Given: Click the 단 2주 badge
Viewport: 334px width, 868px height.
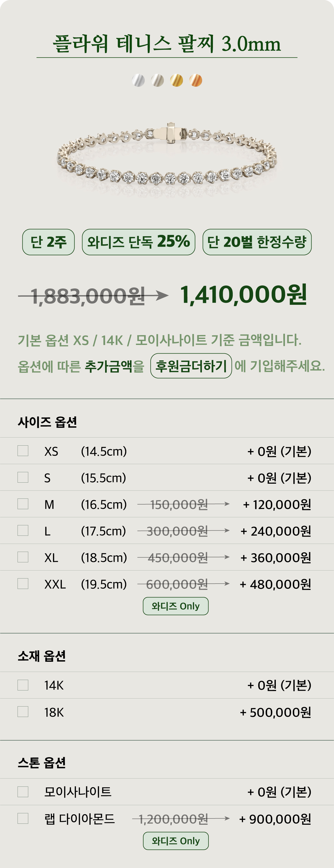Looking at the screenshot, I should [x=48, y=242].
